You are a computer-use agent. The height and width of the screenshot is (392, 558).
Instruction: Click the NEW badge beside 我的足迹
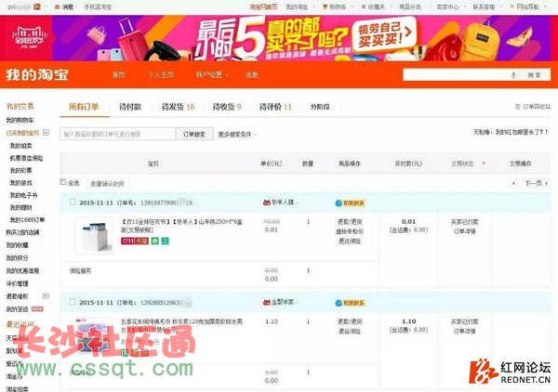click(37, 308)
